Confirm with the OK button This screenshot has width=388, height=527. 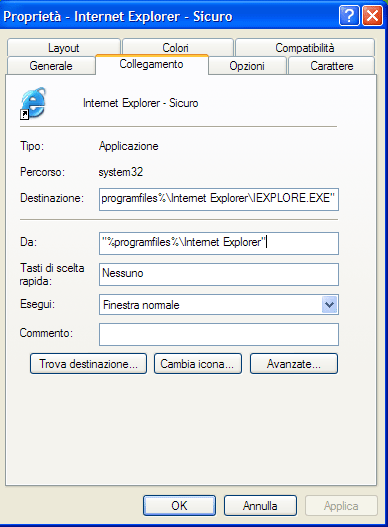tap(179, 505)
